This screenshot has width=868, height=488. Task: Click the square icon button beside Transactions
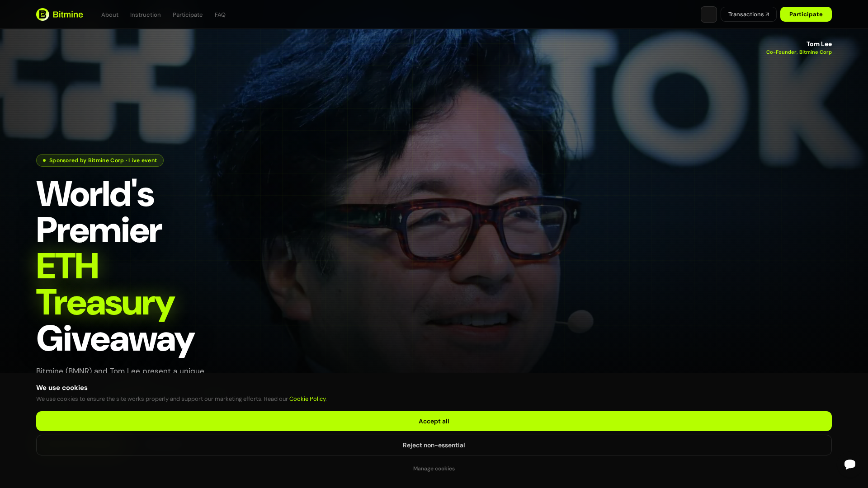click(708, 14)
